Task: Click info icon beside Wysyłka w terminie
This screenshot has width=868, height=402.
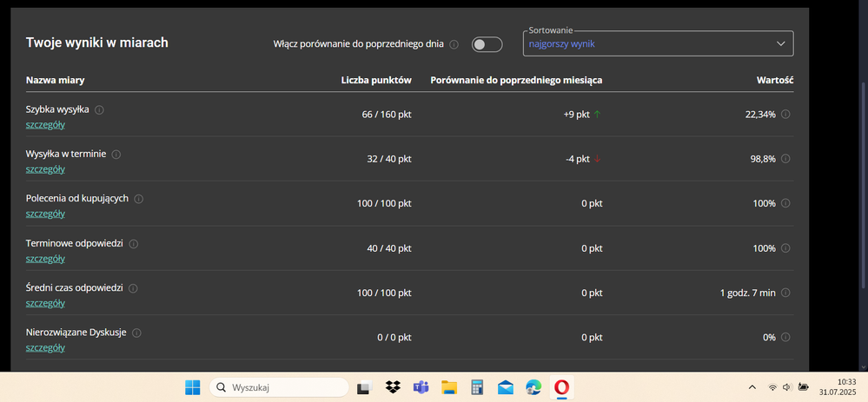Action: point(116,155)
